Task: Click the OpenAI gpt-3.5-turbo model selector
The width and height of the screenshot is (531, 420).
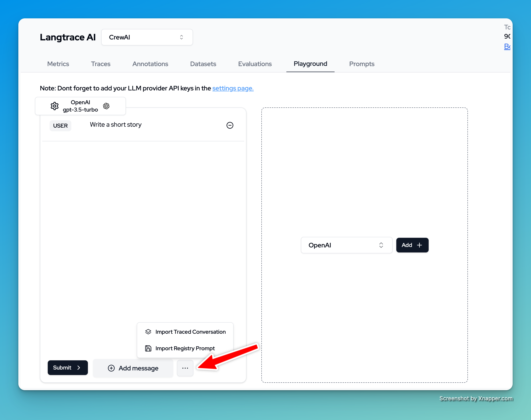Action: [80, 106]
